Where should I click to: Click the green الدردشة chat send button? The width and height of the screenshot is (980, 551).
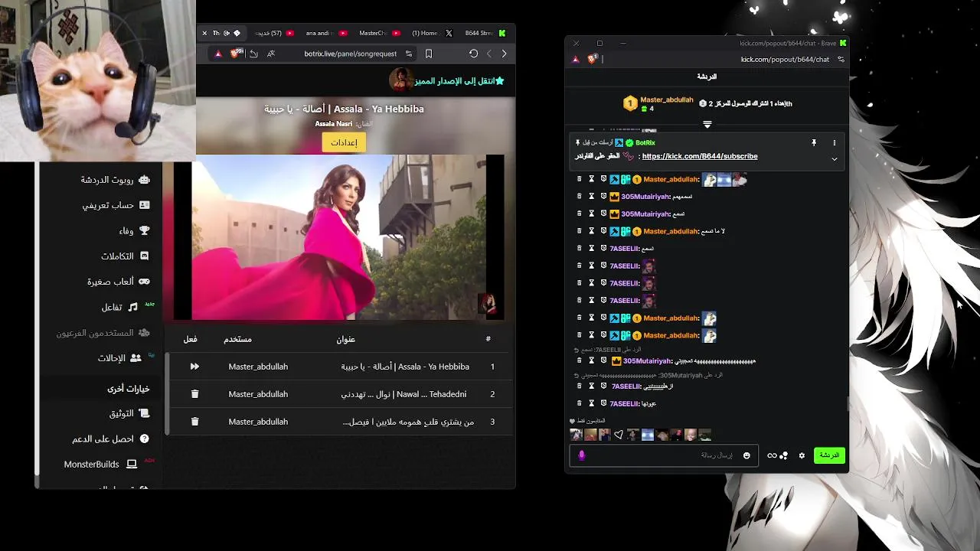(829, 455)
